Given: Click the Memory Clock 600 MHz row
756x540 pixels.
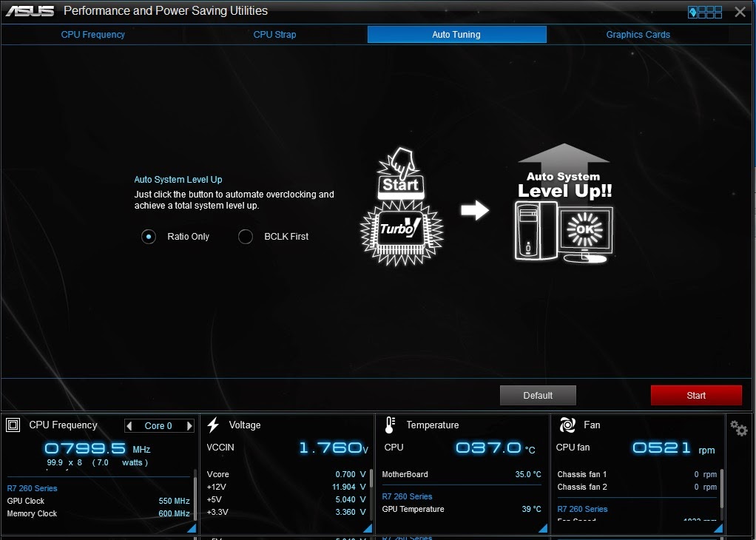Looking at the screenshot, I should [98, 513].
